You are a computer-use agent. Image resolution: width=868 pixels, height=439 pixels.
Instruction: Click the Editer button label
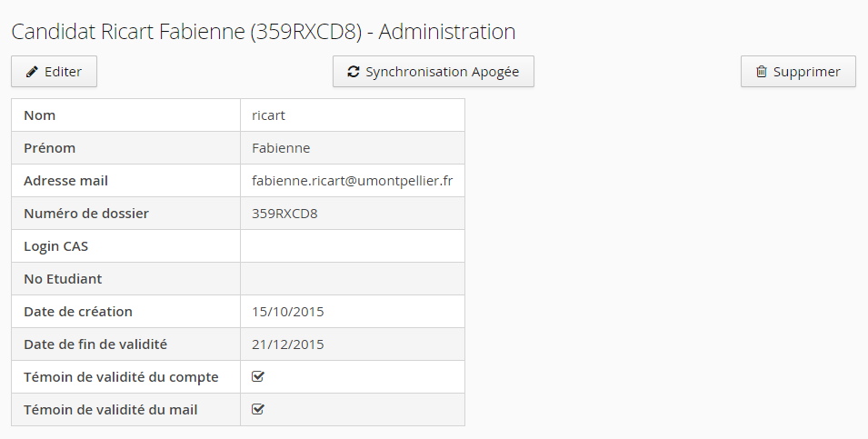[63, 72]
